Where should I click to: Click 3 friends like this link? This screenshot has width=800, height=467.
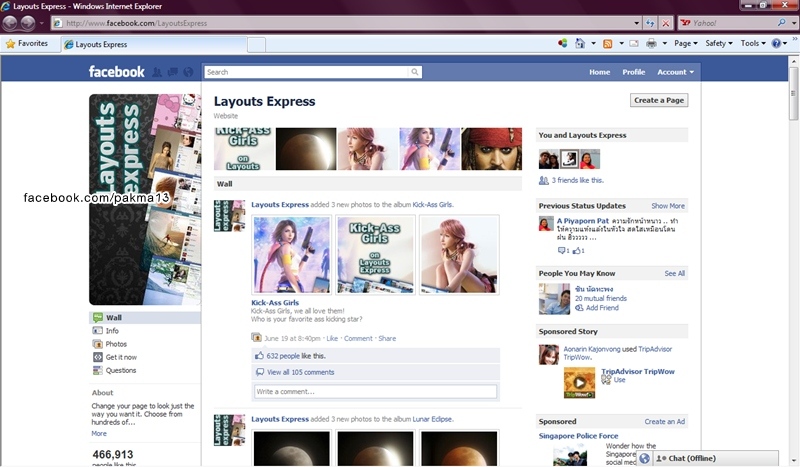click(577, 180)
